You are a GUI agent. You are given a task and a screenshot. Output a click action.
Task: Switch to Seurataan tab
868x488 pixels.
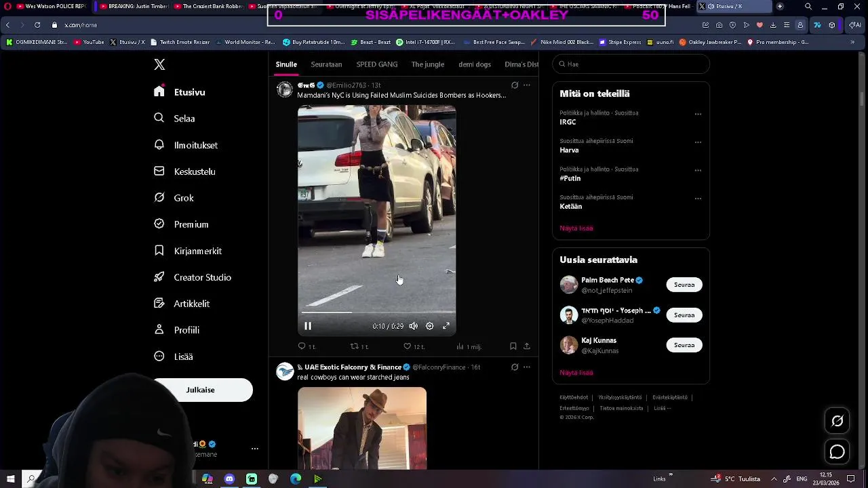326,64
